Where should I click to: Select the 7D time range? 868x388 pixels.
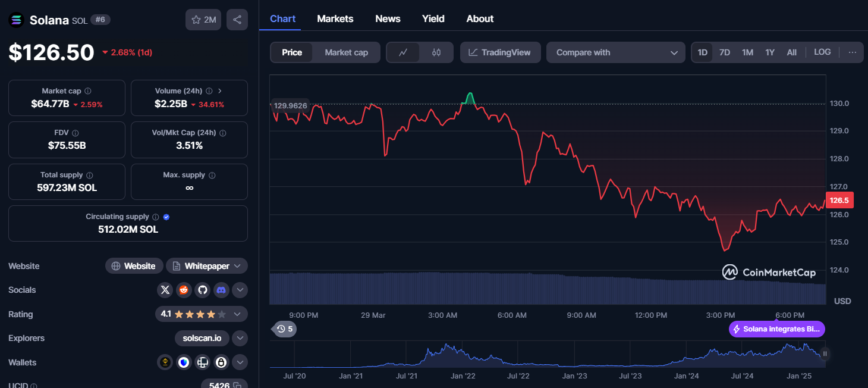click(x=725, y=52)
